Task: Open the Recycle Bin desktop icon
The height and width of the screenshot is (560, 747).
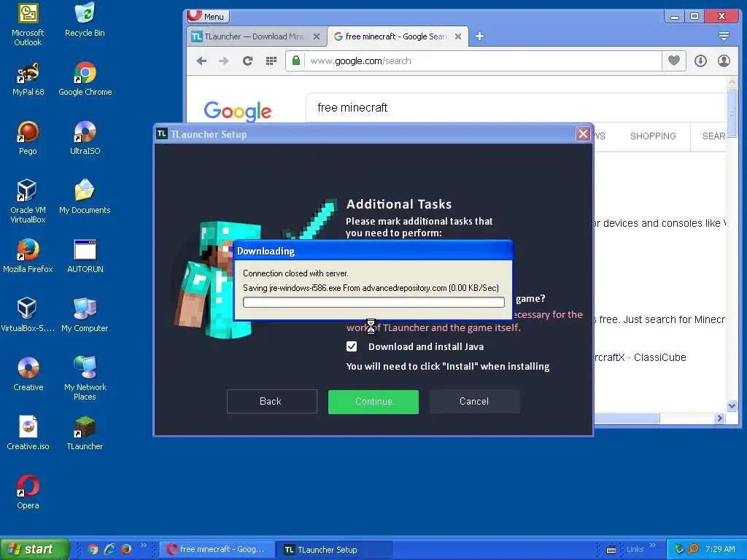Action: pyautogui.click(x=85, y=20)
